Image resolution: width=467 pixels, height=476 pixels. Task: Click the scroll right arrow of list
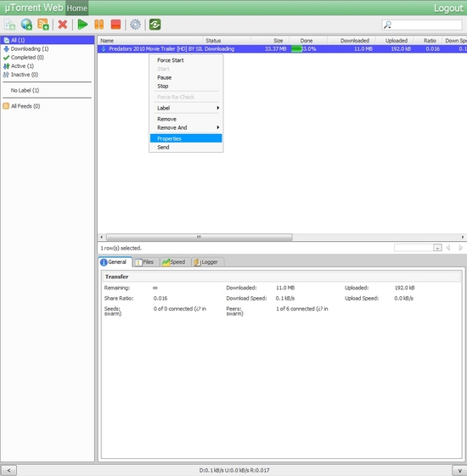pos(463,237)
